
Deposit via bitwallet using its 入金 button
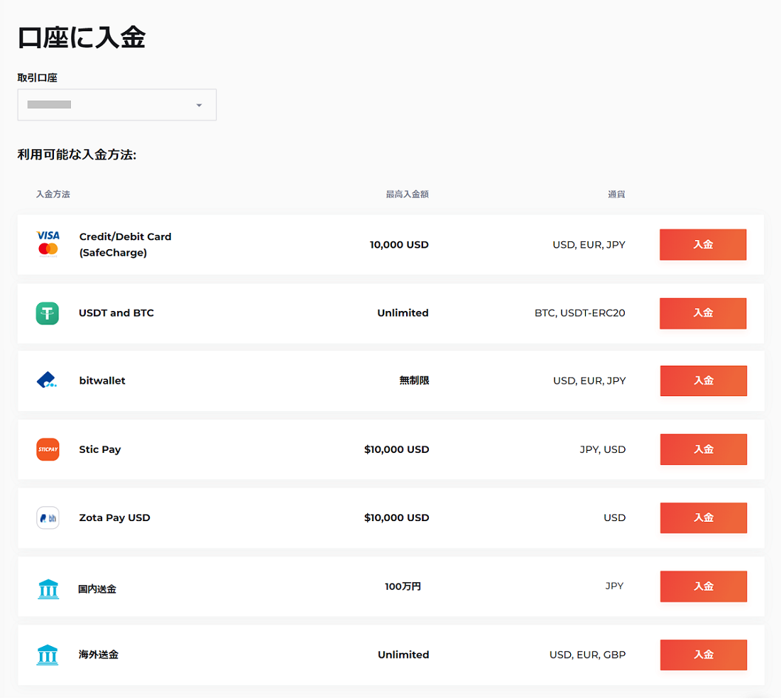click(703, 381)
